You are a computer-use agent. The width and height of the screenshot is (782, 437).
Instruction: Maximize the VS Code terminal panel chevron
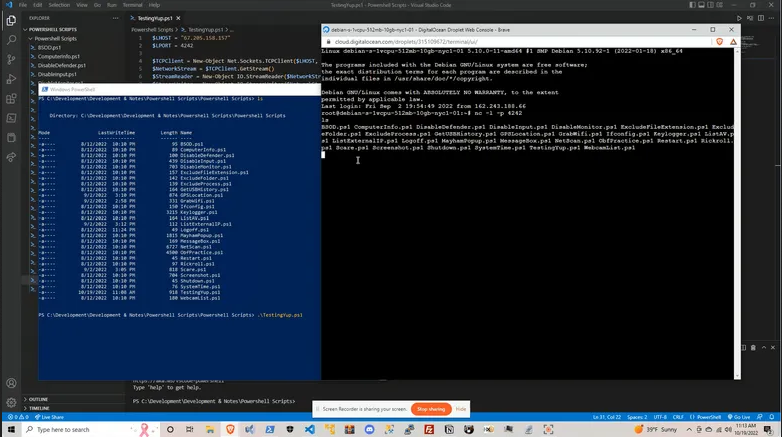[764, 348]
